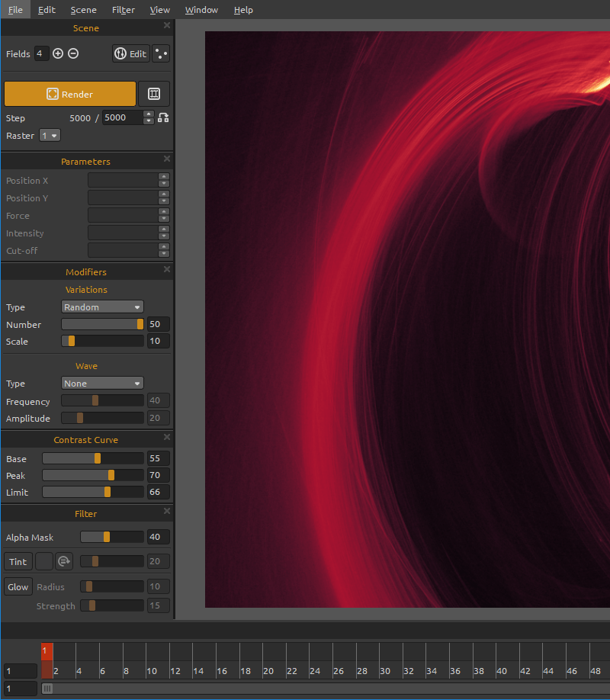Close the Scene panel with the X

(x=167, y=26)
